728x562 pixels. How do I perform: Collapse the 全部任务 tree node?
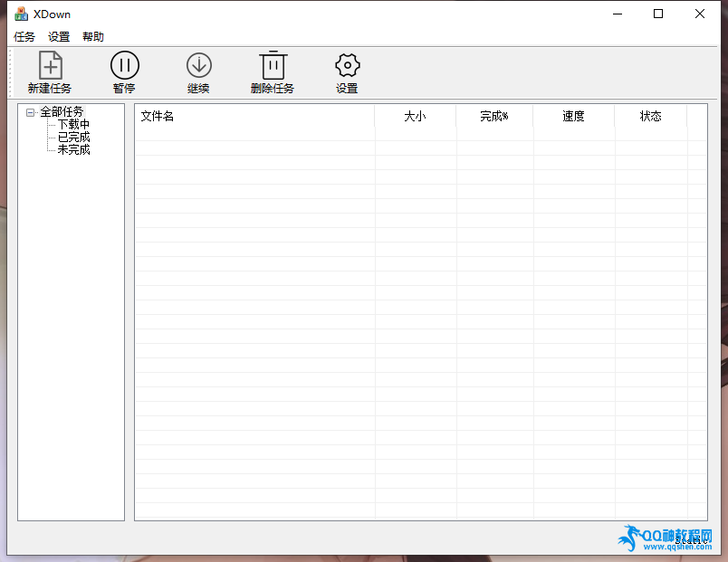[30, 112]
